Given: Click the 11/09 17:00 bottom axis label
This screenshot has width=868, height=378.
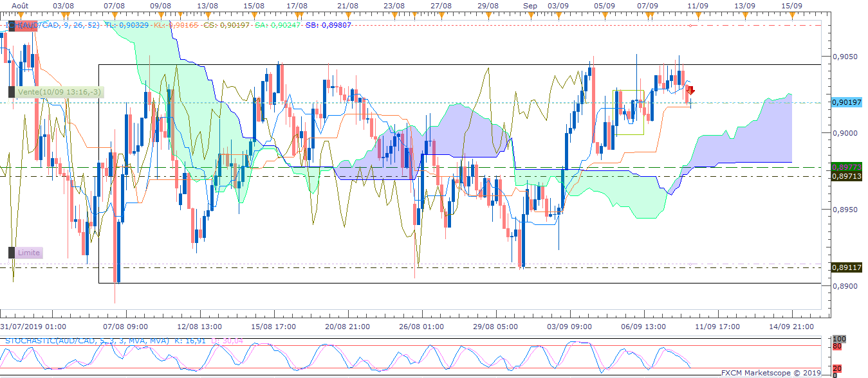Looking at the screenshot, I should [717, 327].
